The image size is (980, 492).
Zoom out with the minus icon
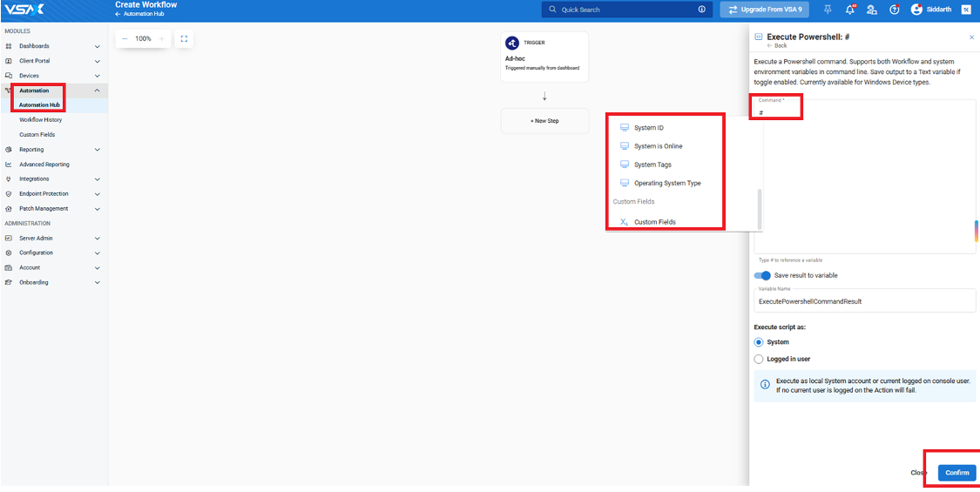125,39
